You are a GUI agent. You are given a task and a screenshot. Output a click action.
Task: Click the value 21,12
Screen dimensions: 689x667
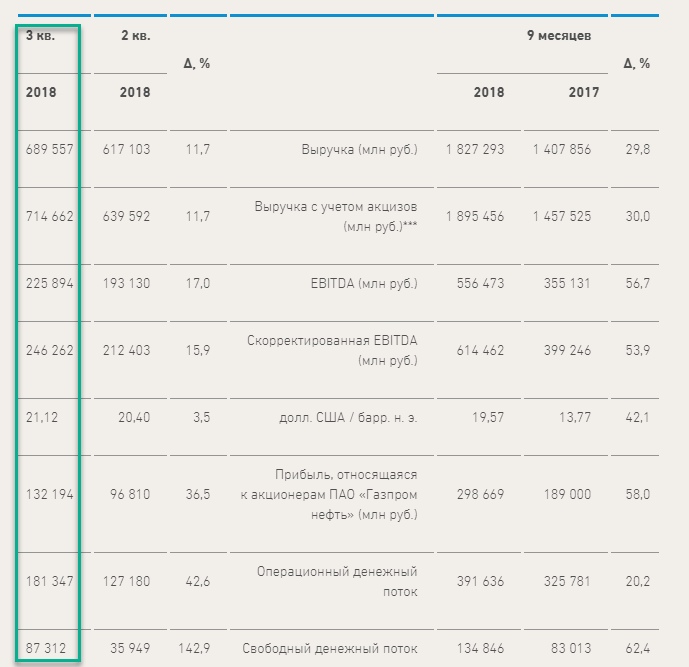click(x=41, y=417)
